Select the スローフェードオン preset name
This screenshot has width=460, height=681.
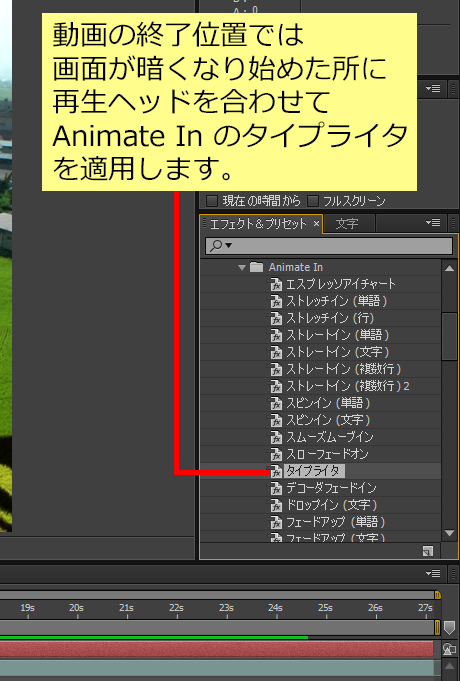(x=327, y=454)
